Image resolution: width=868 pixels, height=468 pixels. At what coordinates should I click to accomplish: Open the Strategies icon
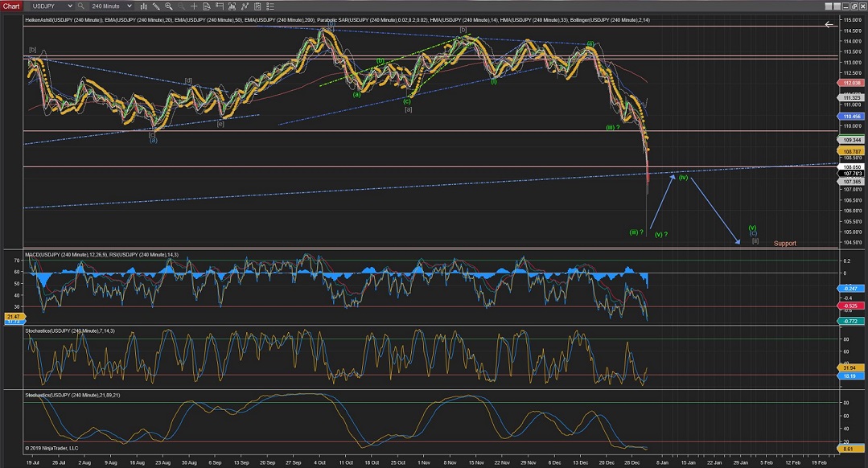(257, 6)
